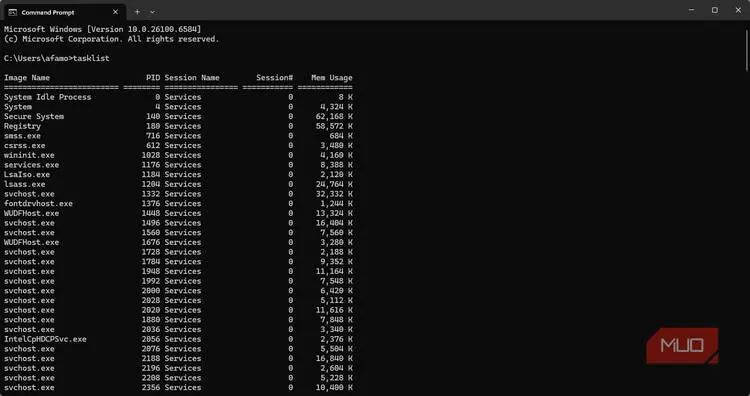Click WUDFHost.exe with PID 1448
The image size is (750, 396).
(32, 213)
